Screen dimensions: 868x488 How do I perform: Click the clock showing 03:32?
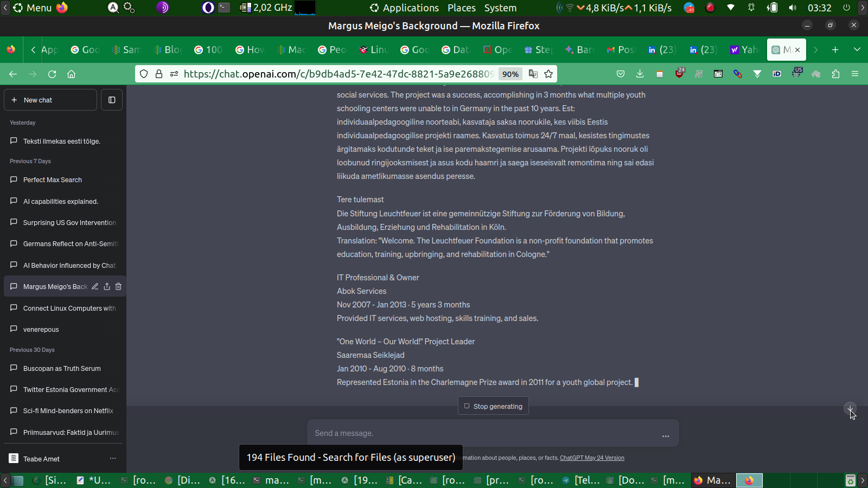[x=819, y=8]
